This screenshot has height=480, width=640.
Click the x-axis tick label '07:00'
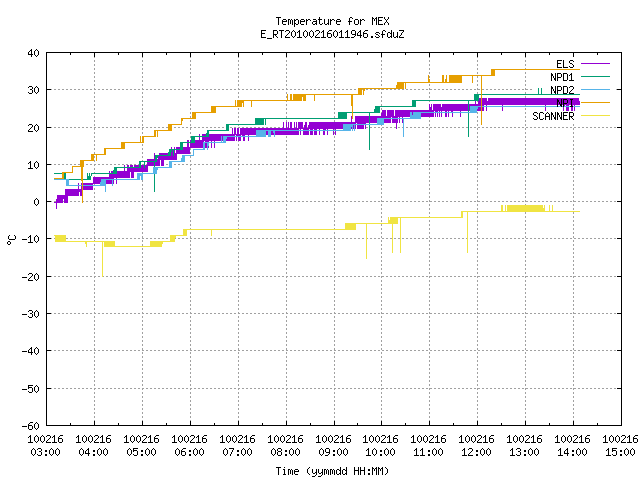[x=238, y=452]
